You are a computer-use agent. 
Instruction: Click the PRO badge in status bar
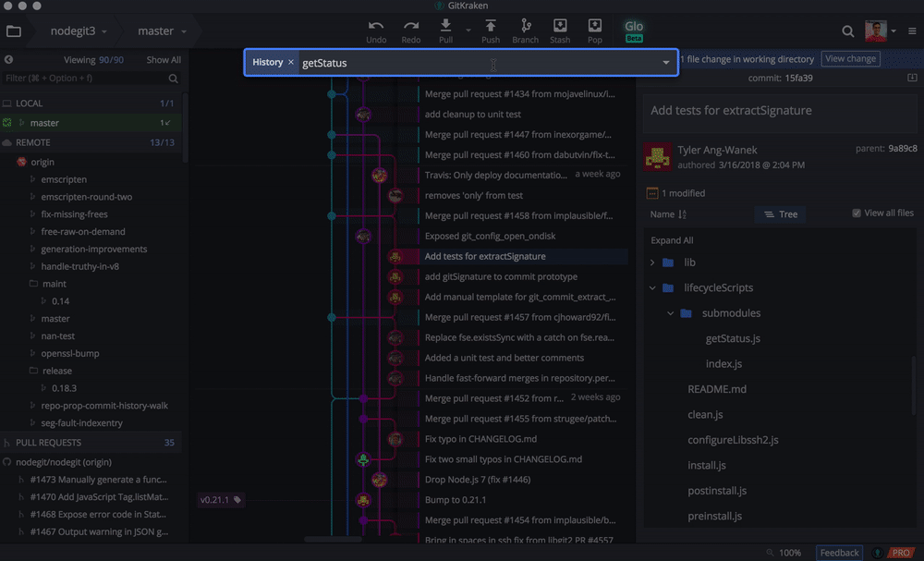tap(900, 553)
